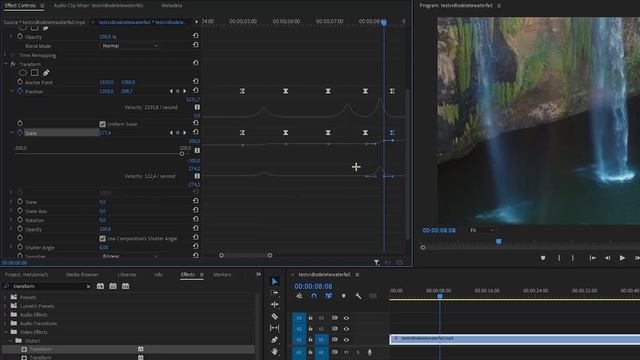Reset the Blend Mode parameter
This screenshot has height=360, width=640.
(x=196, y=45)
